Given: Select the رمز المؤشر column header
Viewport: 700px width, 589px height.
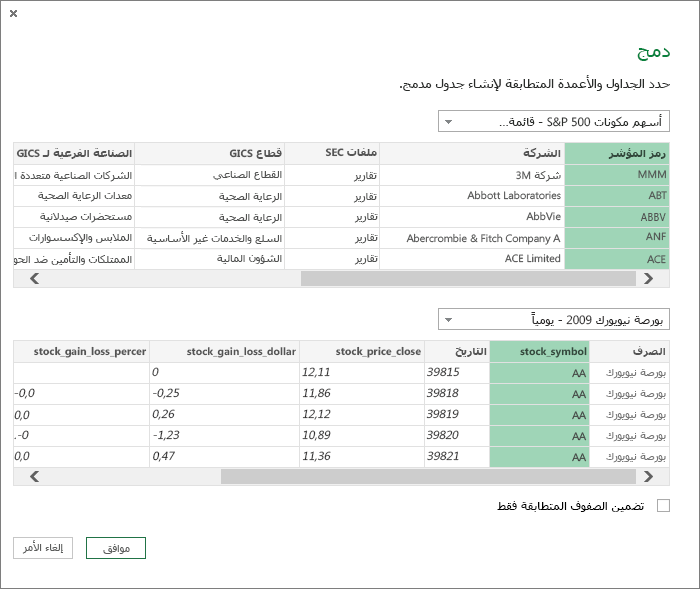Looking at the screenshot, I should coord(617,154).
